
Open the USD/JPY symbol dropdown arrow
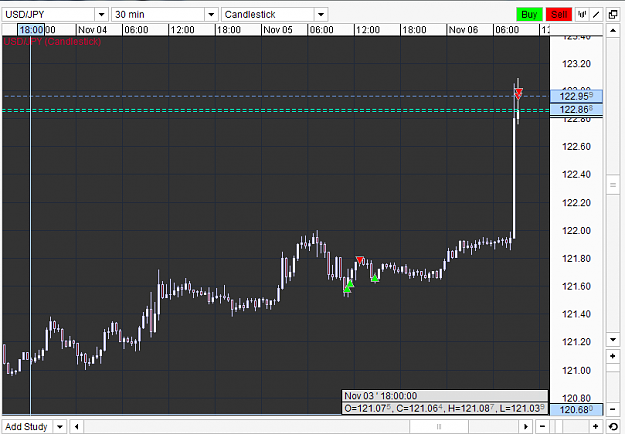coord(101,15)
